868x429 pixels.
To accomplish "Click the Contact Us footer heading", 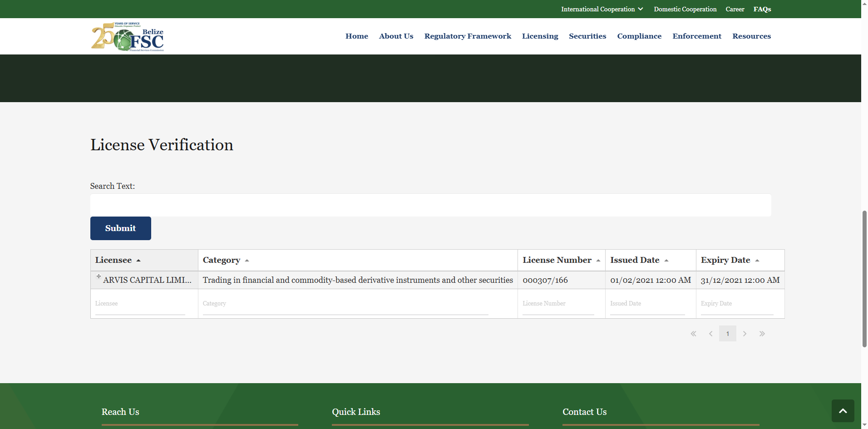I will click(x=584, y=412).
